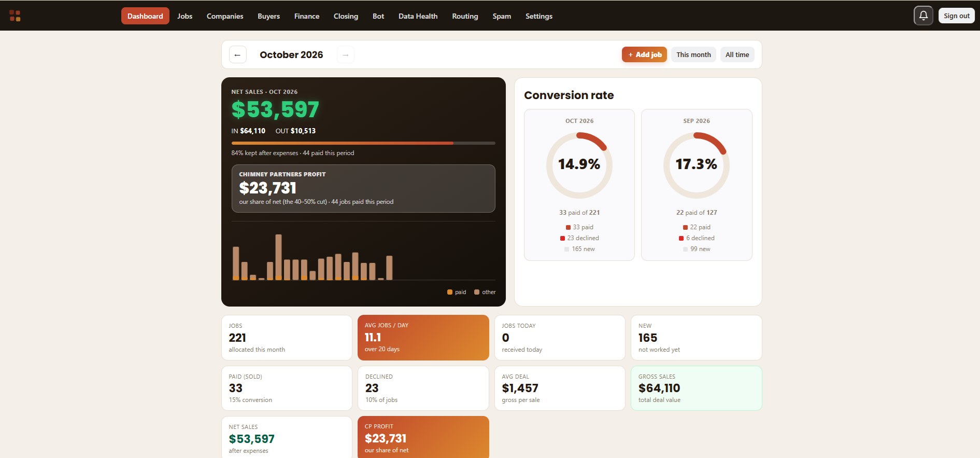This screenshot has height=458, width=980.
Task: Open the Bot tab
Action: click(378, 16)
